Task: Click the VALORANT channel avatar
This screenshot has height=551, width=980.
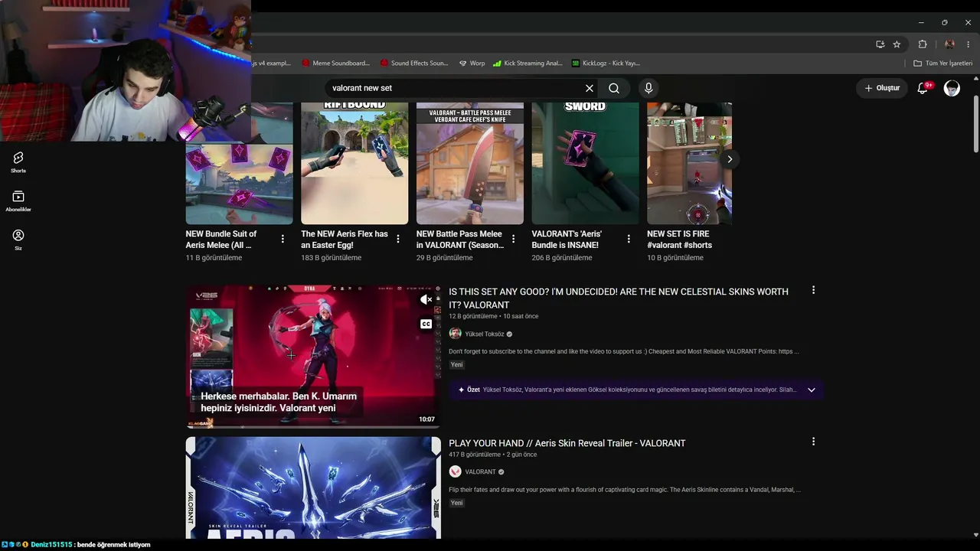Action: pyautogui.click(x=455, y=471)
